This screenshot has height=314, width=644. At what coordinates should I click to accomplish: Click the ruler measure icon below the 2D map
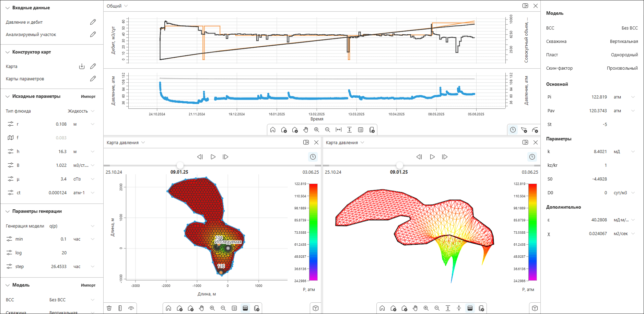point(120,308)
